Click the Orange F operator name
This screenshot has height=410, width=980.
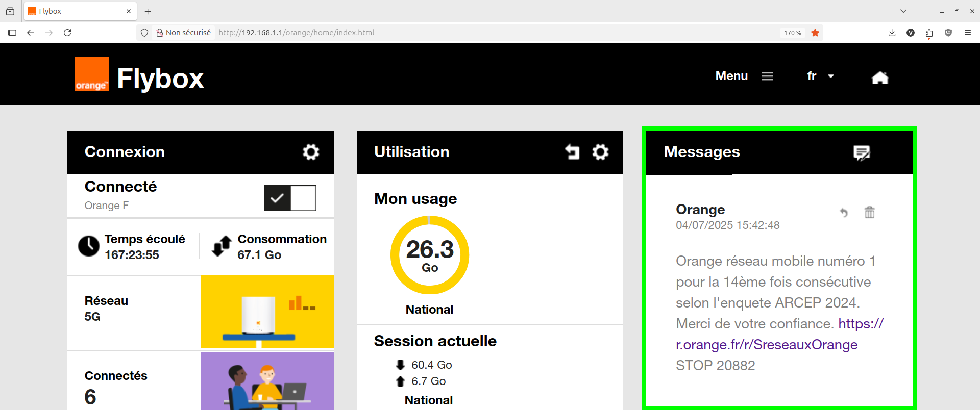[107, 206]
